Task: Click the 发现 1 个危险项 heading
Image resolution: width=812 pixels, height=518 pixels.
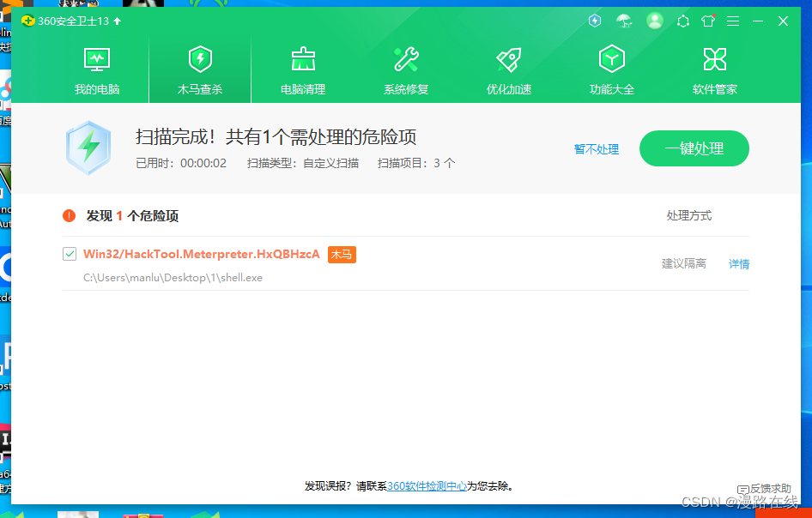Action: (x=132, y=216)
